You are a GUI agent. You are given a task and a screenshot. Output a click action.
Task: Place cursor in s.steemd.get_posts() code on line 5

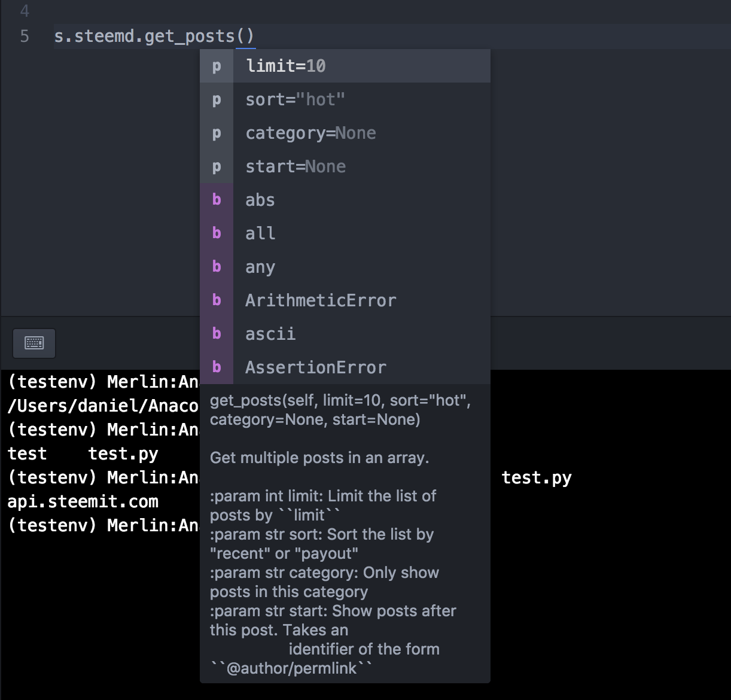[154, 36]
